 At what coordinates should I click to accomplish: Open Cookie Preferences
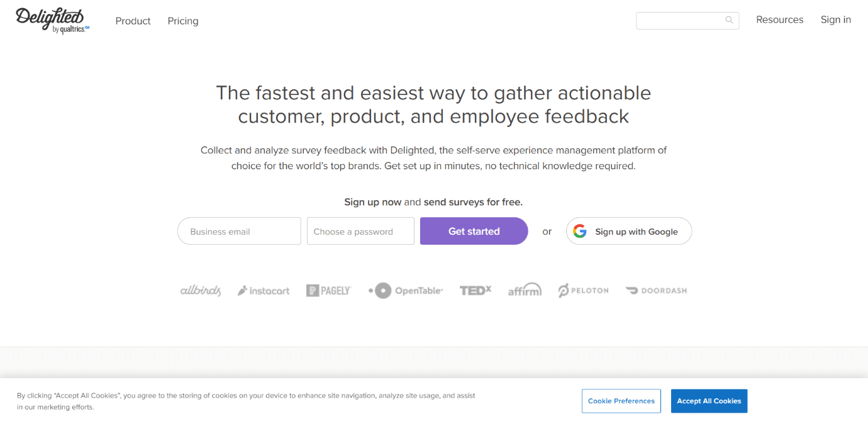click(621, 401)
